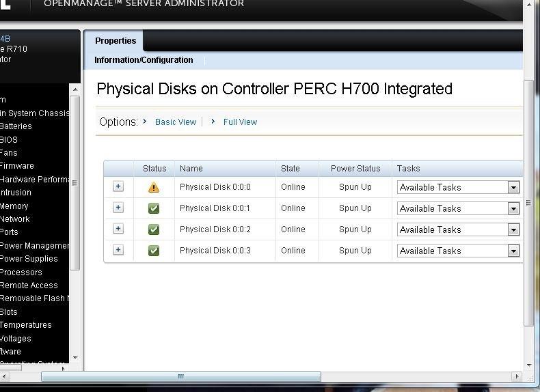Open Temperatures in the system tree
Screen dimensions: 540x392
click(x=26, y=325)
